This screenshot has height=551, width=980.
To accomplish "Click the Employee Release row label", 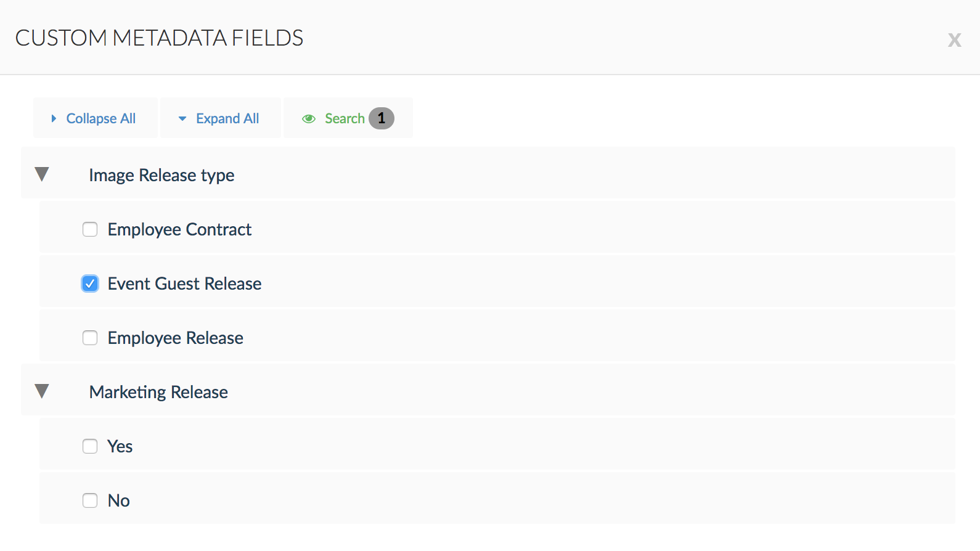I will click(x=175, y=338).
